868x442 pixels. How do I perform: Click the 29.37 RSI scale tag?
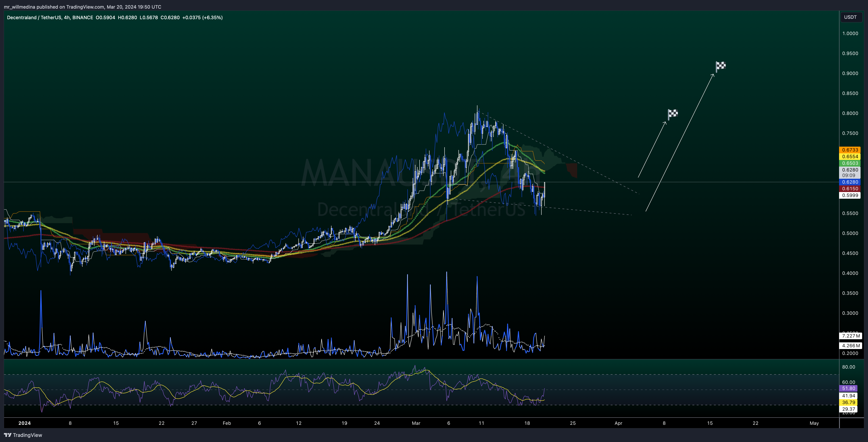pyautogui.click(x=848, y=409)
